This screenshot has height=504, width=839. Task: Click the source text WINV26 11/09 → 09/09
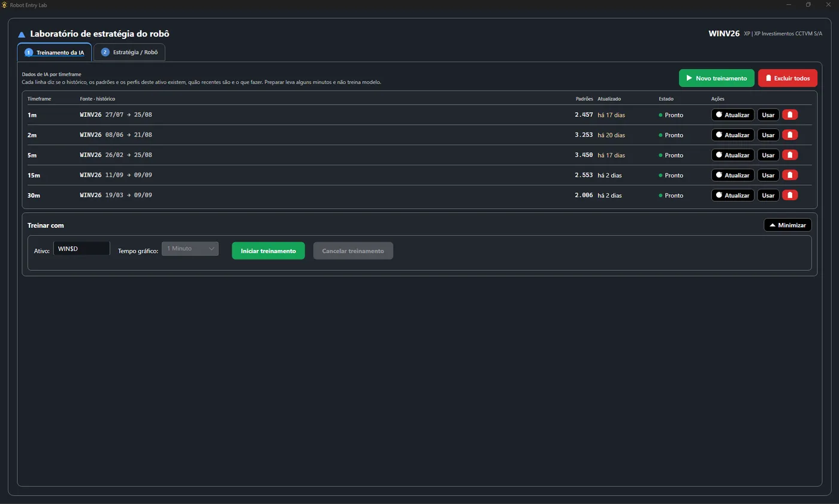tap(116, 175)
